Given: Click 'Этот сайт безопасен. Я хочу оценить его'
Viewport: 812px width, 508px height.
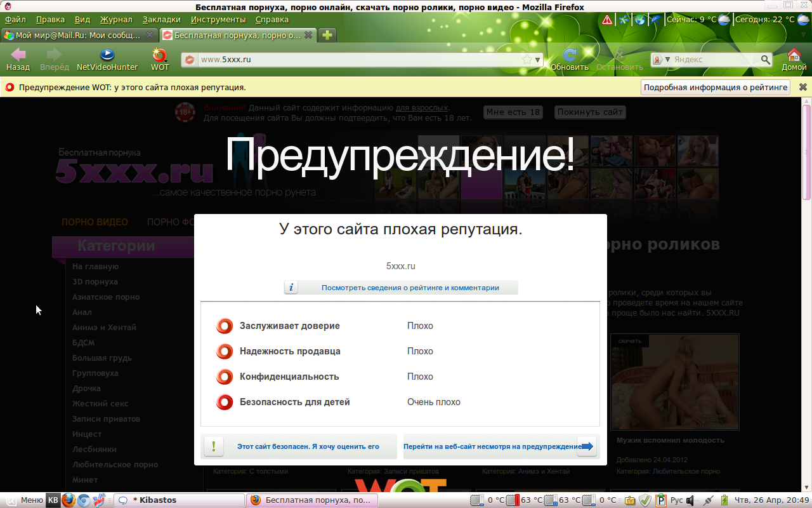Looking at the screenshot, I should [299, 446].
